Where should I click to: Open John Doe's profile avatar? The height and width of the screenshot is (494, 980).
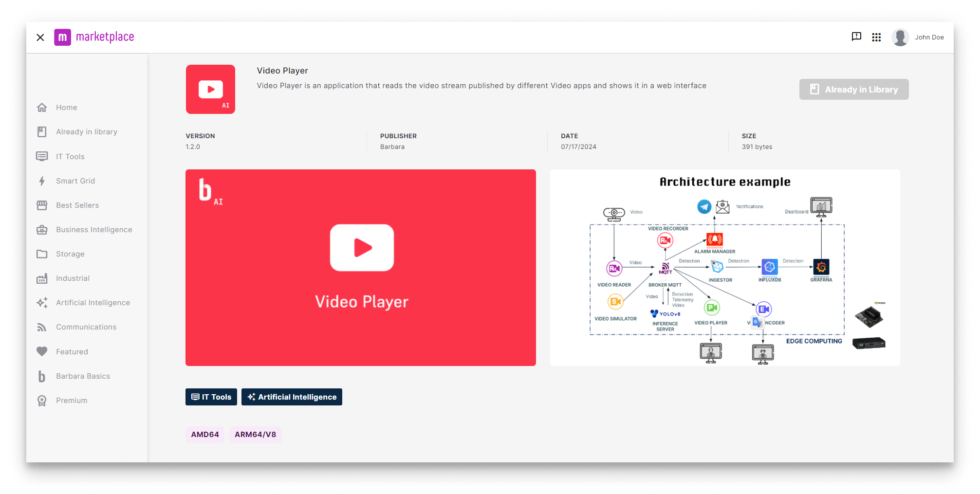point(900,37)
